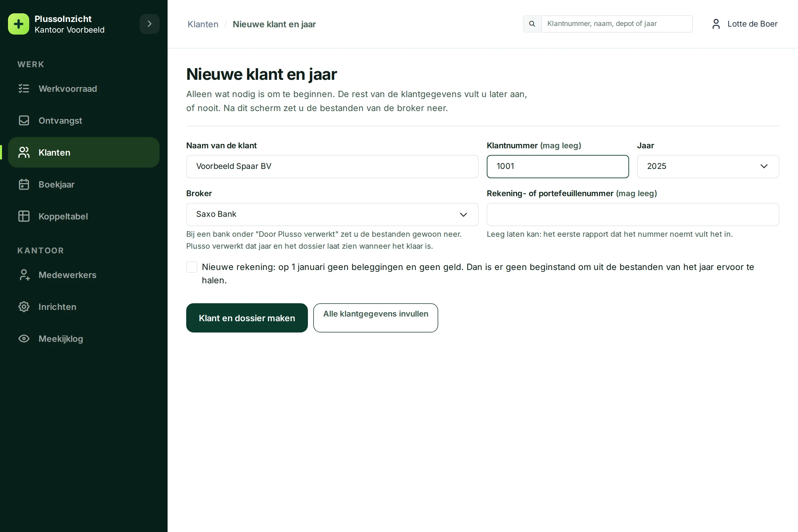Viewport: 798px width, 532px height.
Task: Open the Werkvoorraad menu item
Action: point(84,88)
